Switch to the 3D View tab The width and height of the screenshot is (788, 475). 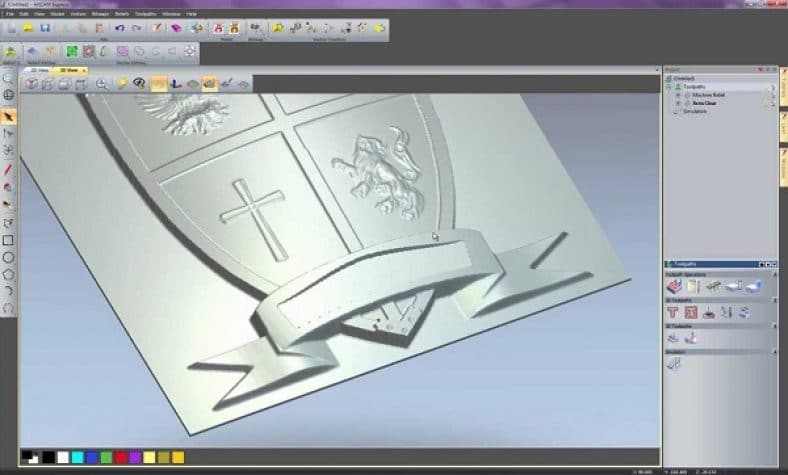[x=69, y=70]
